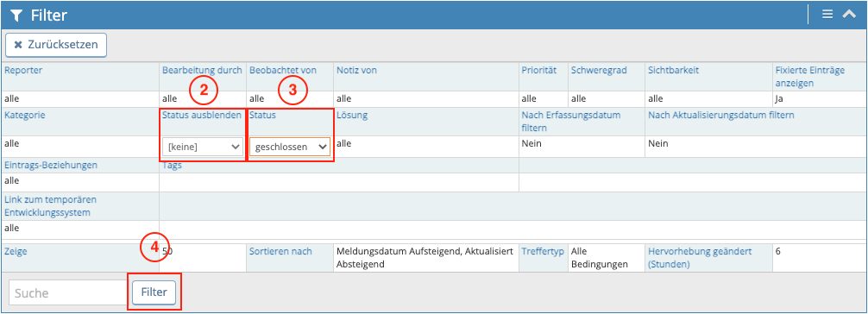This screenshot has width=868, height=314.
Task: Open the Kategorie filter link
Action: (24, 116)
